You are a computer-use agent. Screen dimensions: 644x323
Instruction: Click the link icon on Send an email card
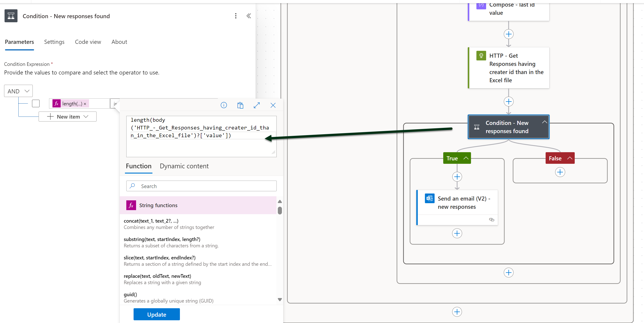(x=491, y=219)
